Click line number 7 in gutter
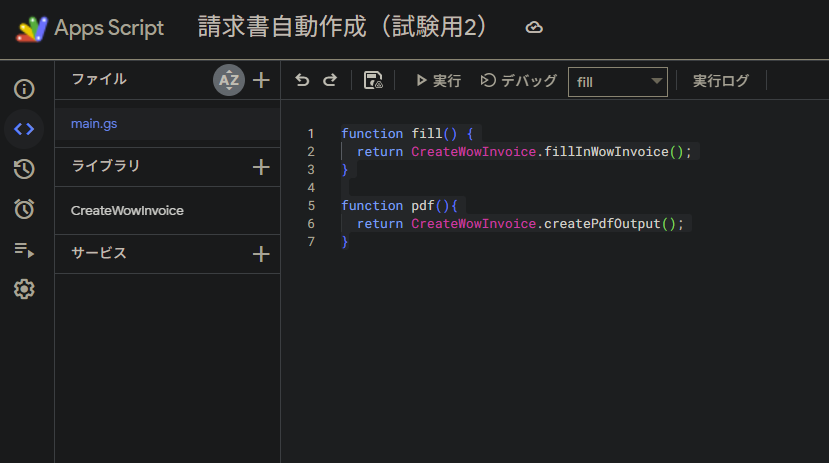Screen dimensions: 829x463 (311, 242)
